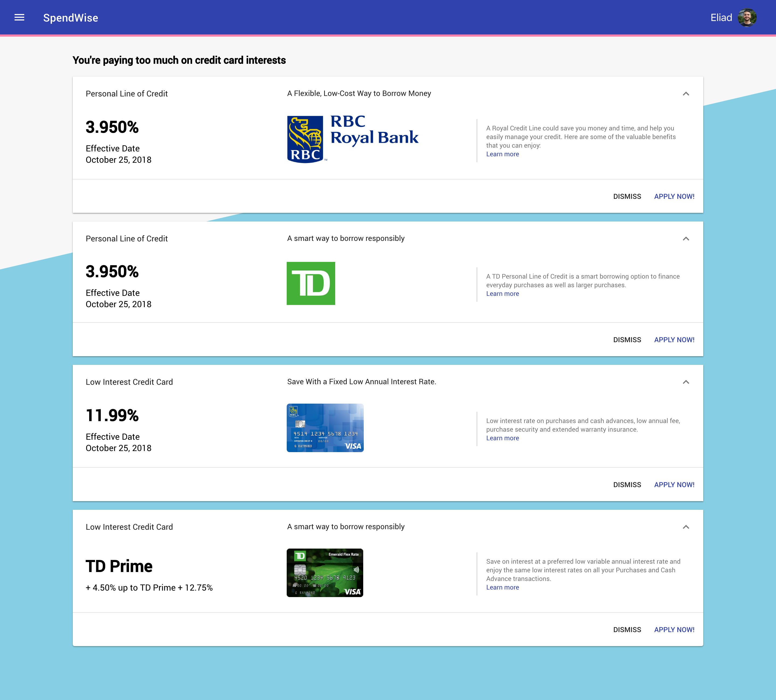Dismiss the RBC Royal Credit Line offer
Viewport: 776px width, 700px height.
627,196
